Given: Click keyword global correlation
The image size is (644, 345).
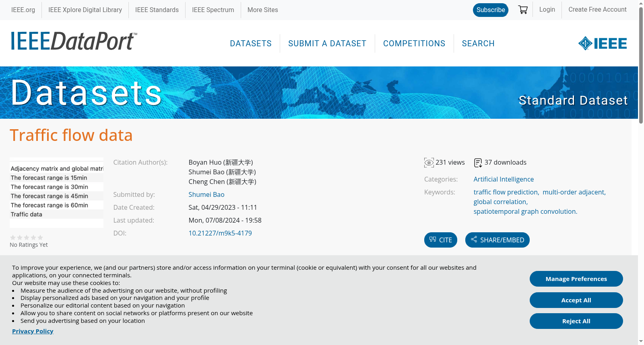Looking at the screenshot, I should tap(500, 202).
